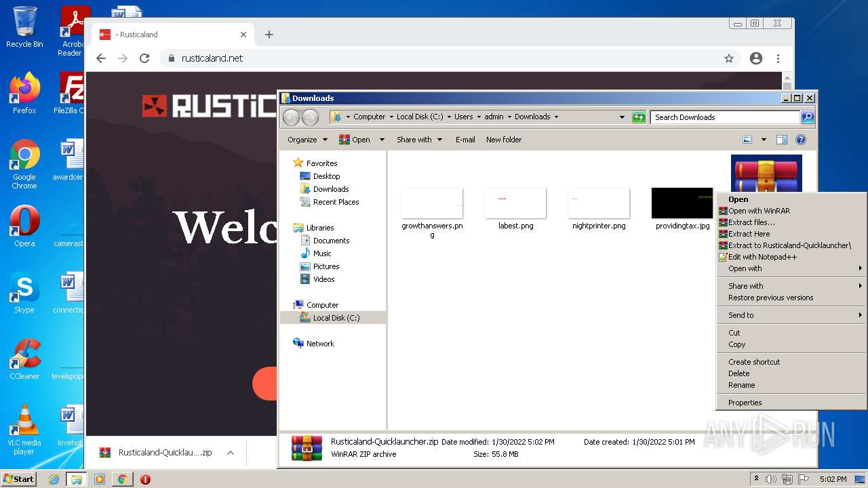Choose Edit with Notepad++
The height and width of the screenshot is (488, 868).
(x=791, y=257)
